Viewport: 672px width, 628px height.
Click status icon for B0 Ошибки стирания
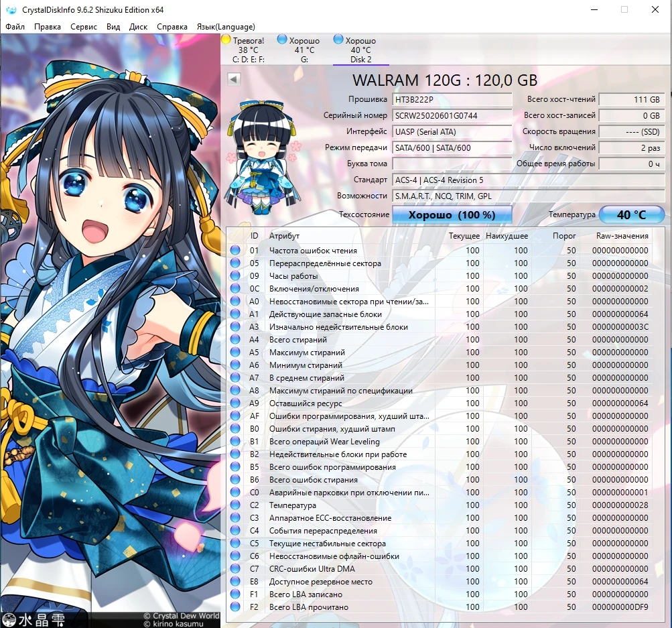[235, 429]
